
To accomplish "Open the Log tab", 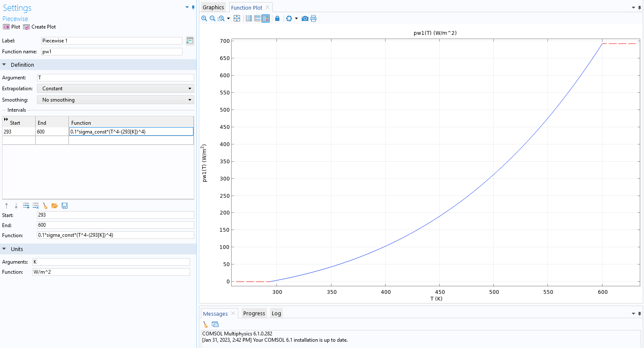I will [x=276, y=314].
